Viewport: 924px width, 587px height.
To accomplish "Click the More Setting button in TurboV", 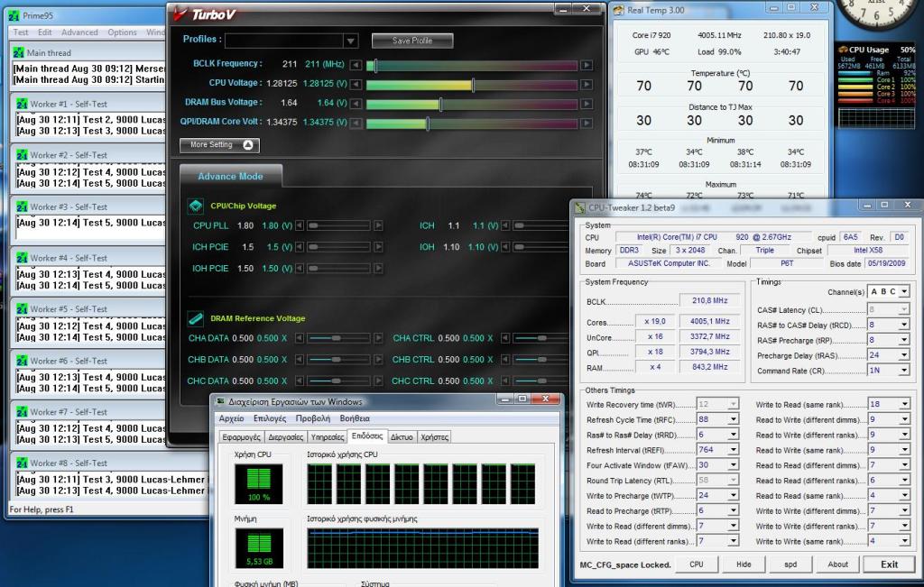I will pyautogui.click(x=219, y=145).
